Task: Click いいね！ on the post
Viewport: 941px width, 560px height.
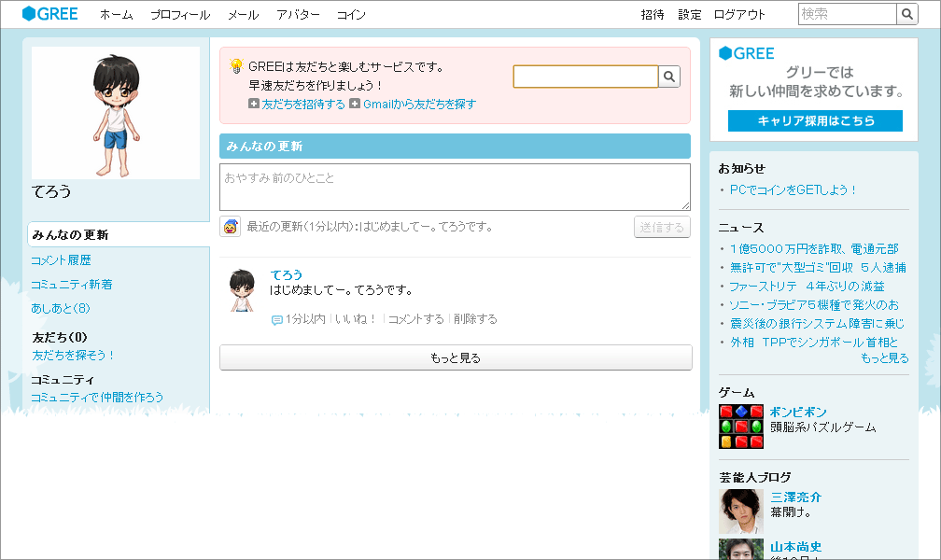Action: [356, 318]
